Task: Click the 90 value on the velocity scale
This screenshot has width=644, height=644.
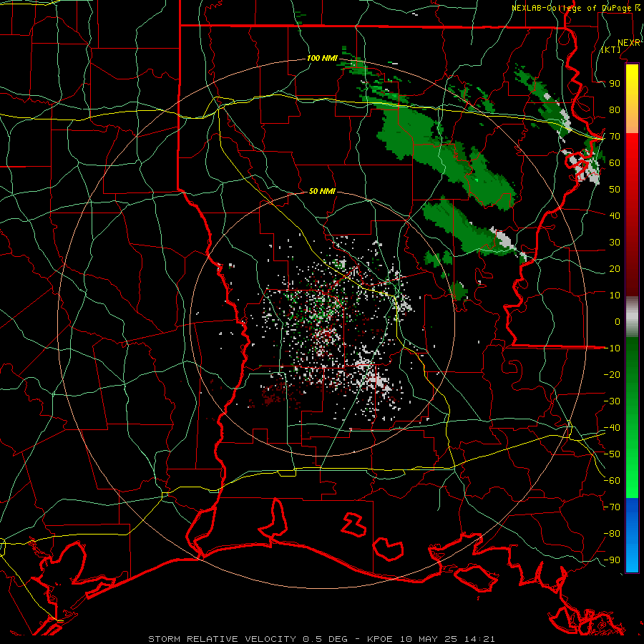Action: point(615,84)
